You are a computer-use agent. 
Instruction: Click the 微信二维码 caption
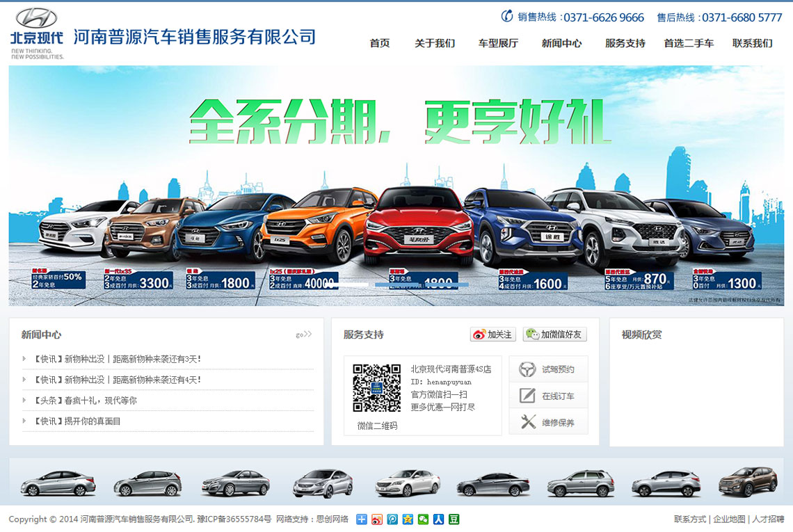(x=377, y=426)
